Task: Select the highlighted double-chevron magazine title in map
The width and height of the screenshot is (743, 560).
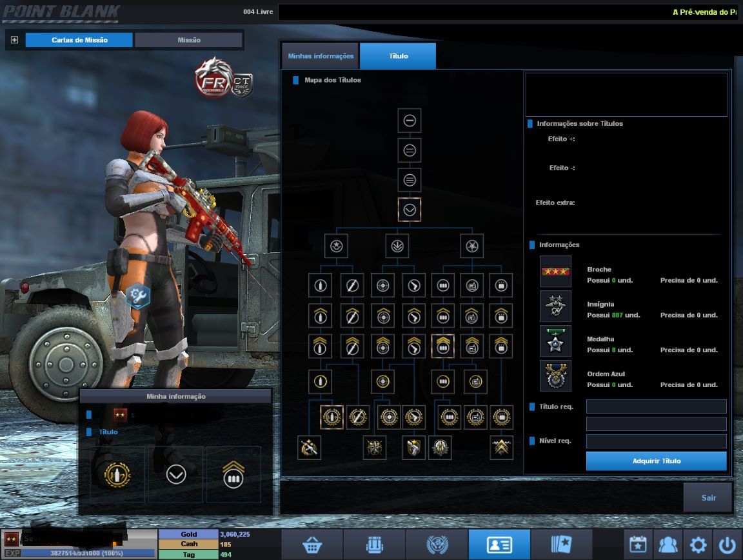Action: coord(443,346)
